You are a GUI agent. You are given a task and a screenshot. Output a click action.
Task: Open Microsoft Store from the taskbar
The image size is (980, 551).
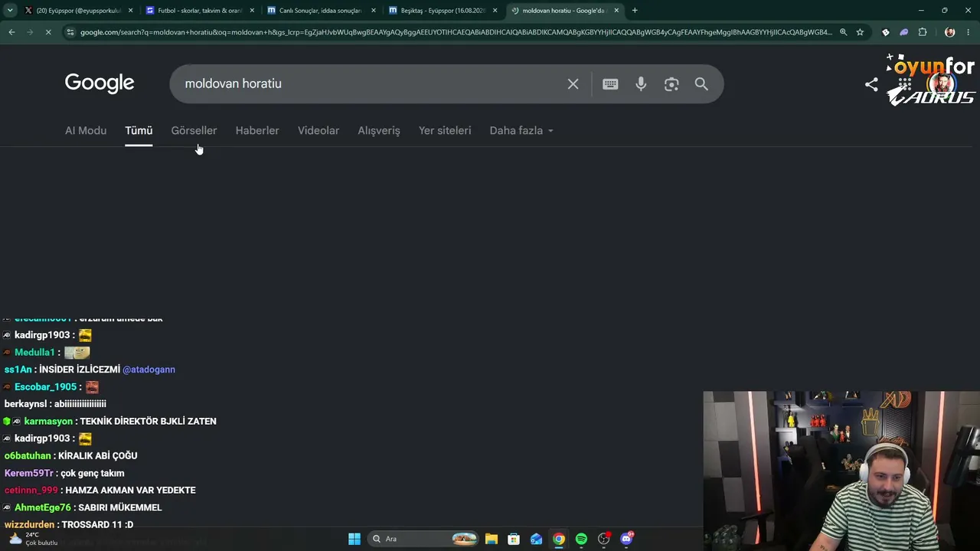coord(514,539)
